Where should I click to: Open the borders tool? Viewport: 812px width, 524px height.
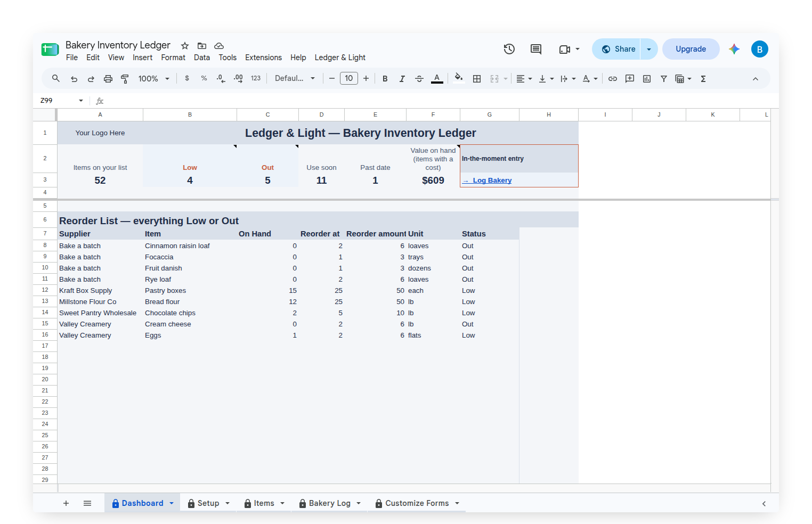(x=477, y=79)
